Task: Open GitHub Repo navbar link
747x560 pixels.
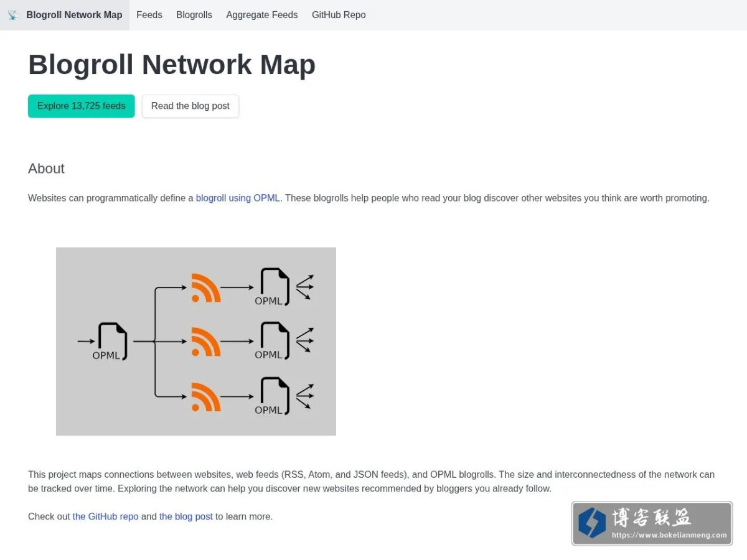Action: point(339,15)
